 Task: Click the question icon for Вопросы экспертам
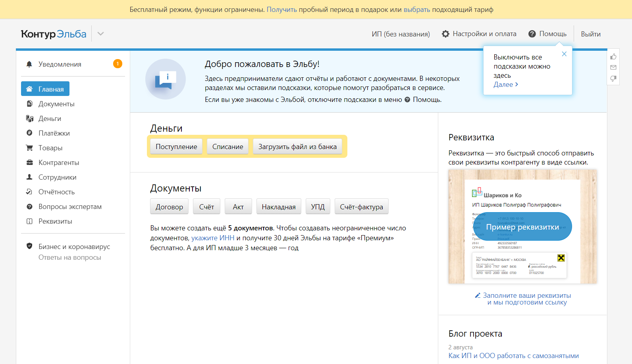pyautogui.click(x=29, y=207)
